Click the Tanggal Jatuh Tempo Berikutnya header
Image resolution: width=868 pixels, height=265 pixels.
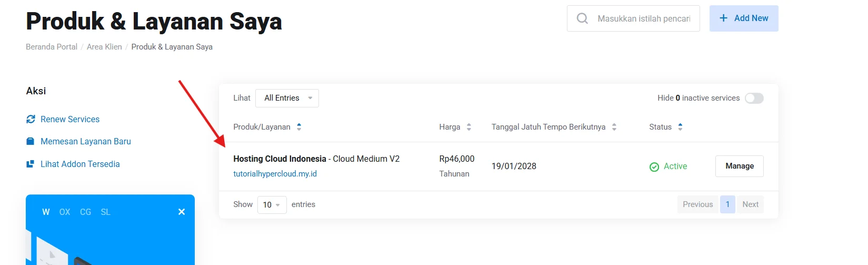[x=548, y=127]
